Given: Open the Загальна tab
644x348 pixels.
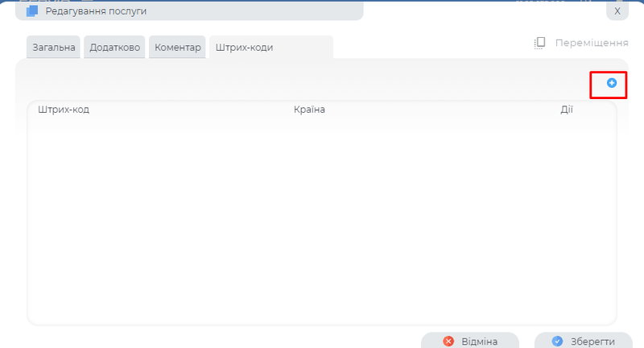Looking at the screenshot, I should (x=55, y=48).
